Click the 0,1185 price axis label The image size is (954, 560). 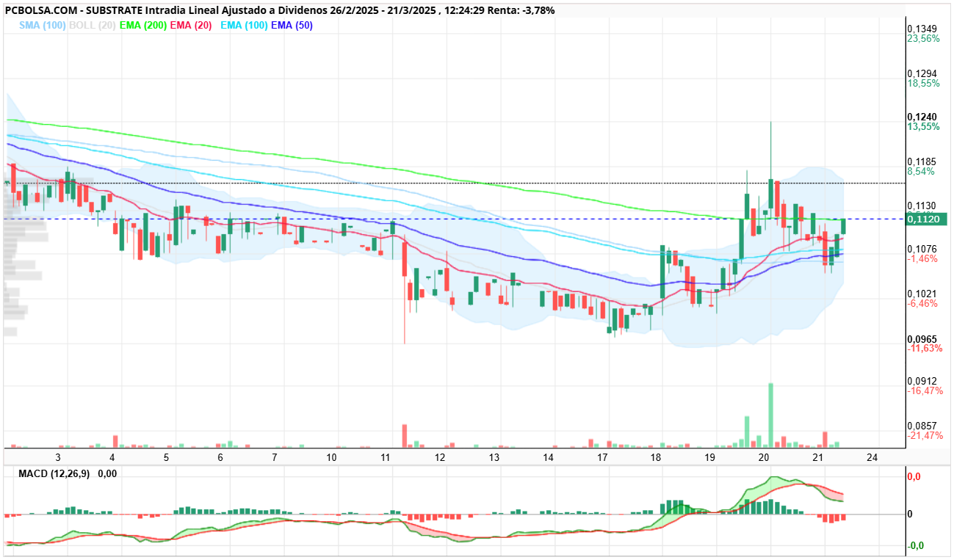click(x=922, y=161)
